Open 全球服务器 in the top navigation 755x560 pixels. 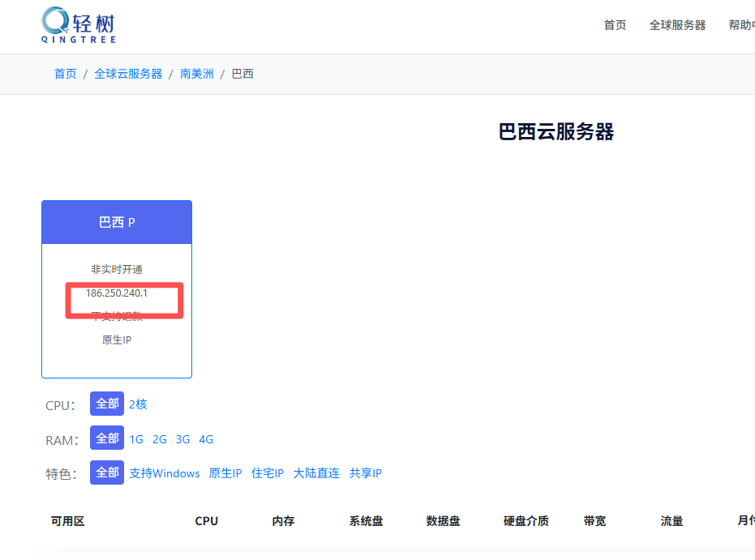(x=677, y=25)
